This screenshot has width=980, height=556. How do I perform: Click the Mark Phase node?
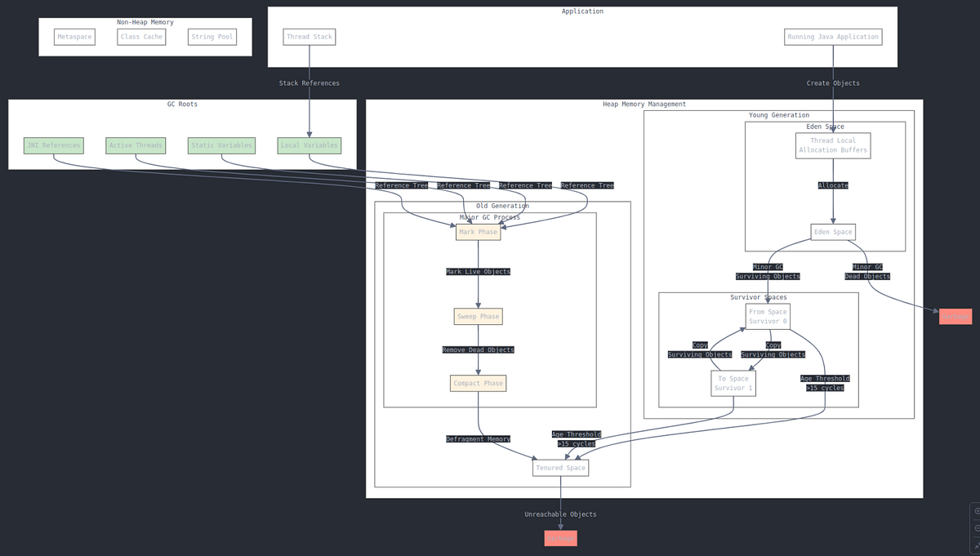[478, 231]
